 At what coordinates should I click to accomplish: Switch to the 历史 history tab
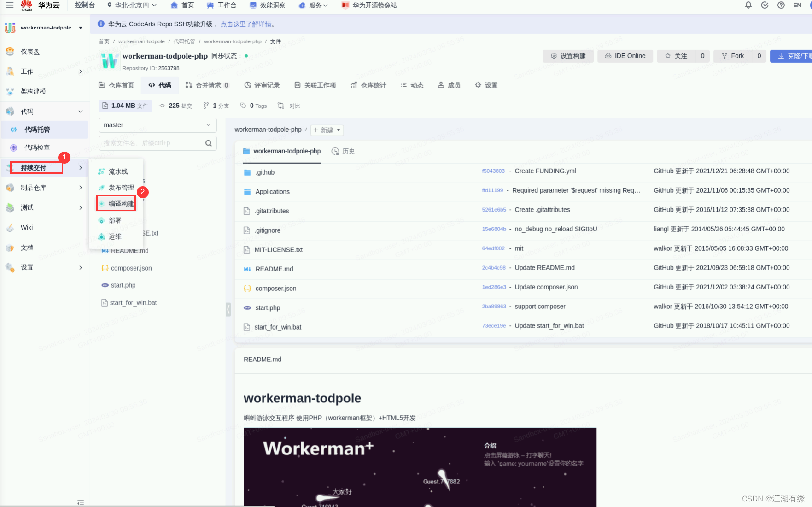tap(343, 151)
